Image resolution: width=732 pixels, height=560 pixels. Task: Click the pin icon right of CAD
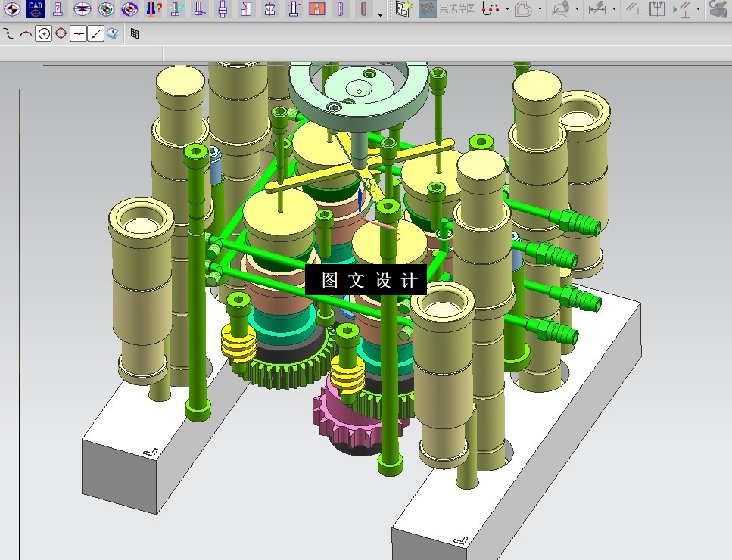pyautogui.click(x=58, y=9)
